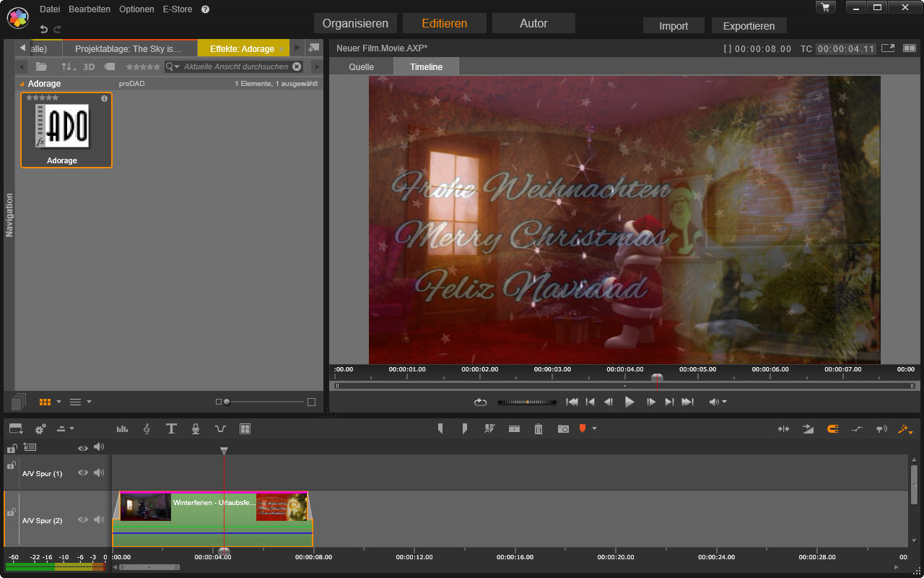
Task: Click the trash icon to delete the clip
Action: [539, 429]
